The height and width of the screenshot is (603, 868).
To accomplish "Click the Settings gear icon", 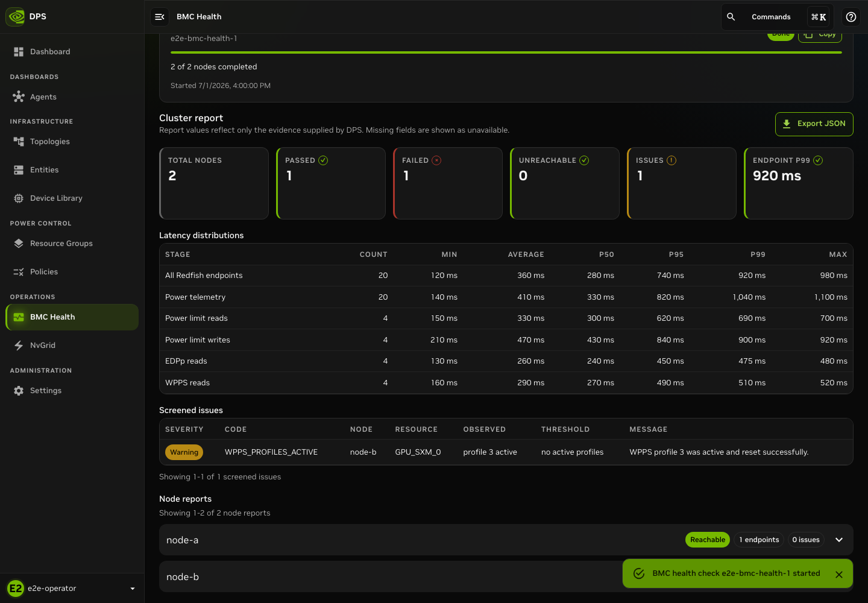I will (x=19, y=391).
